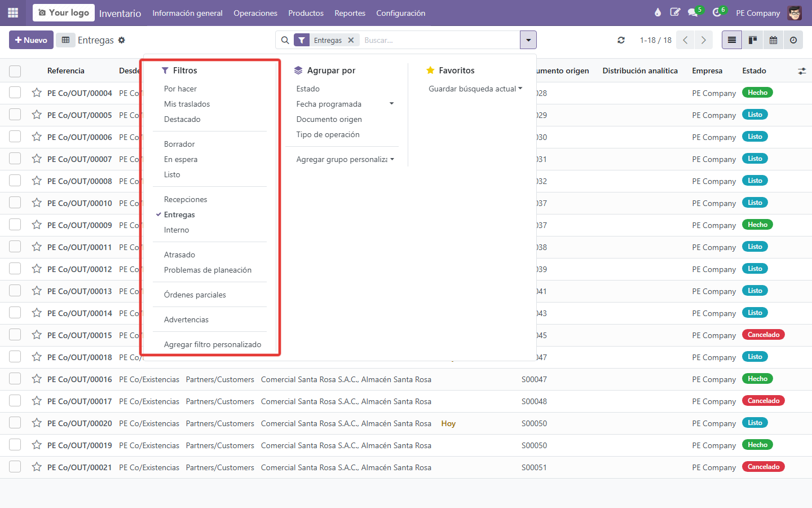Star the PE Co/OUT/00004 record

pos(37,93)
